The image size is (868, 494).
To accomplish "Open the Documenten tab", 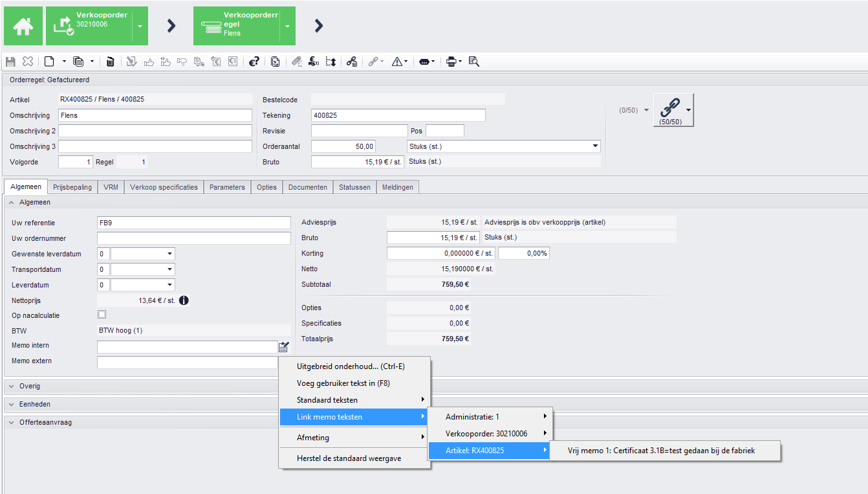I will [x=308, y=187].
